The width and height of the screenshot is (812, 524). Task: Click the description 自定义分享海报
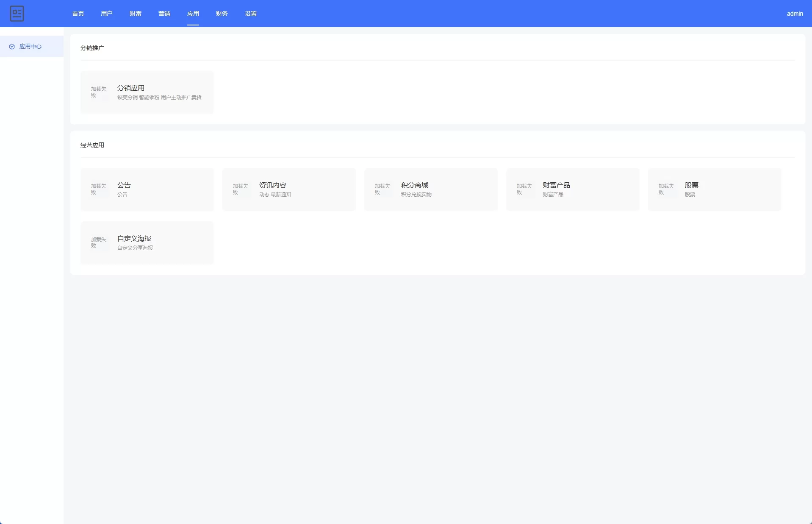tap(135, 248)
